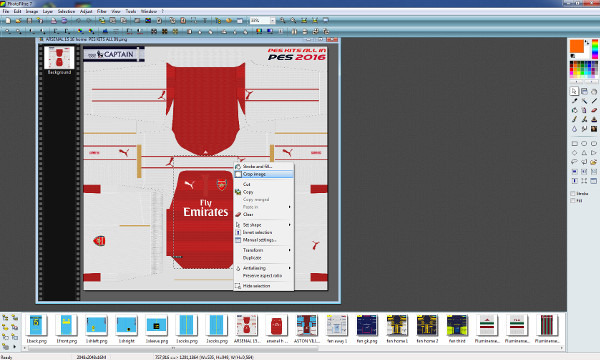Viewport: 600px width, 360px height.
Task: Click the Zoom in magnifier icon
Action: click(282, 21)
